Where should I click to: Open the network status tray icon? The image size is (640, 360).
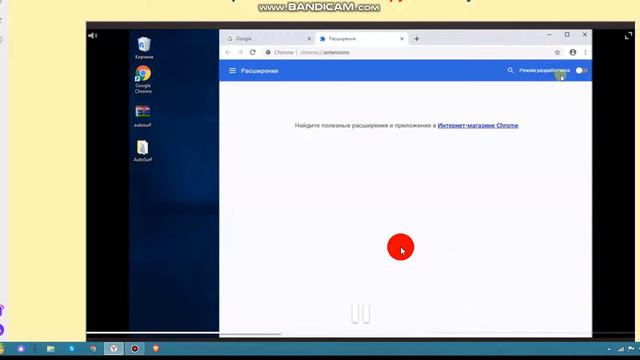pos(620,349)
